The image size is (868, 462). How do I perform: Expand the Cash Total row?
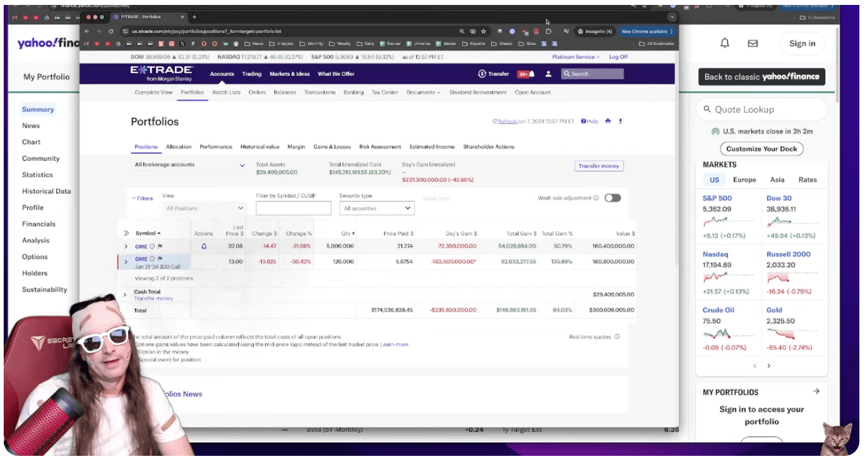125,295
